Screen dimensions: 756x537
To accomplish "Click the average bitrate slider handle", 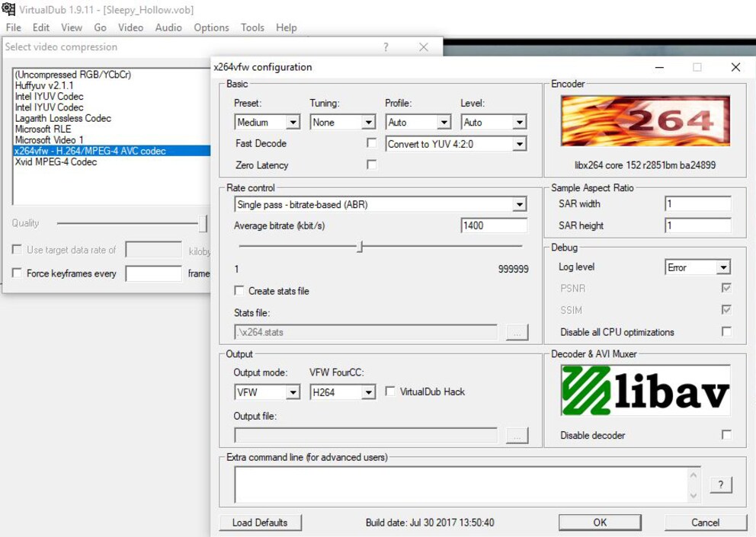I will click(360, 247).
